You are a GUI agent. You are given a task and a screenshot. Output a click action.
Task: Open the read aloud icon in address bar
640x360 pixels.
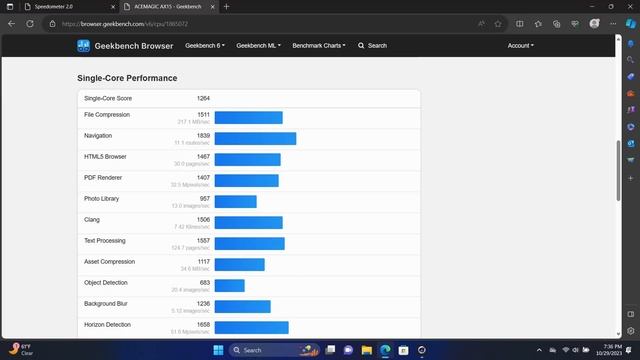click(482, 24)
